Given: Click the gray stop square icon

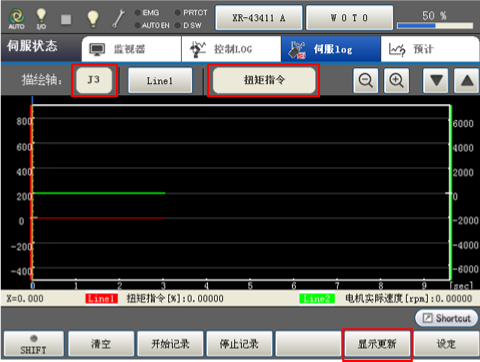Looking at the screenshot, I should coord(66,19).
